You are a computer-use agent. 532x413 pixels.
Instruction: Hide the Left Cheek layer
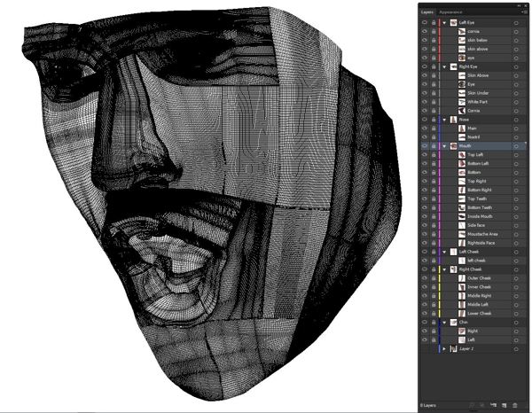pos(425,252)
